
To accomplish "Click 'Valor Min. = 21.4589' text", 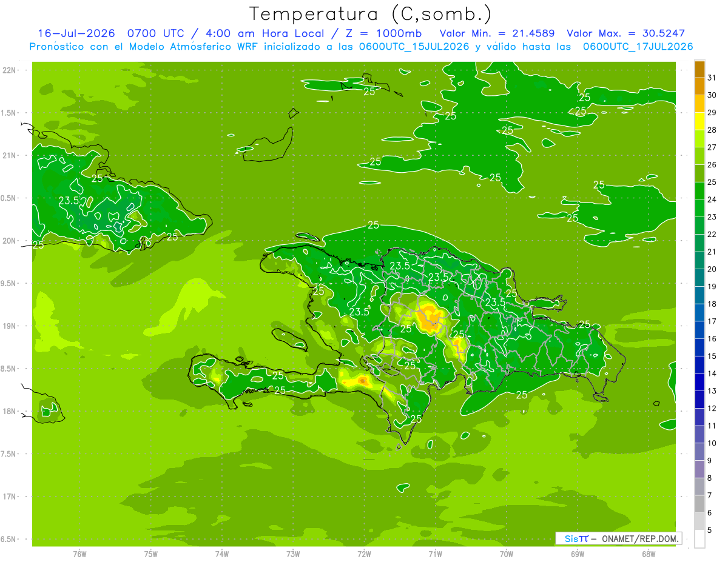I will click(x=497, y=33).
